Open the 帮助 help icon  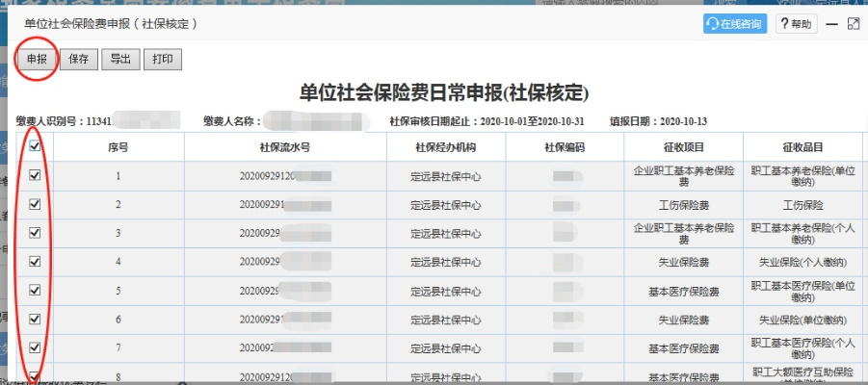(x=795, y=24)
